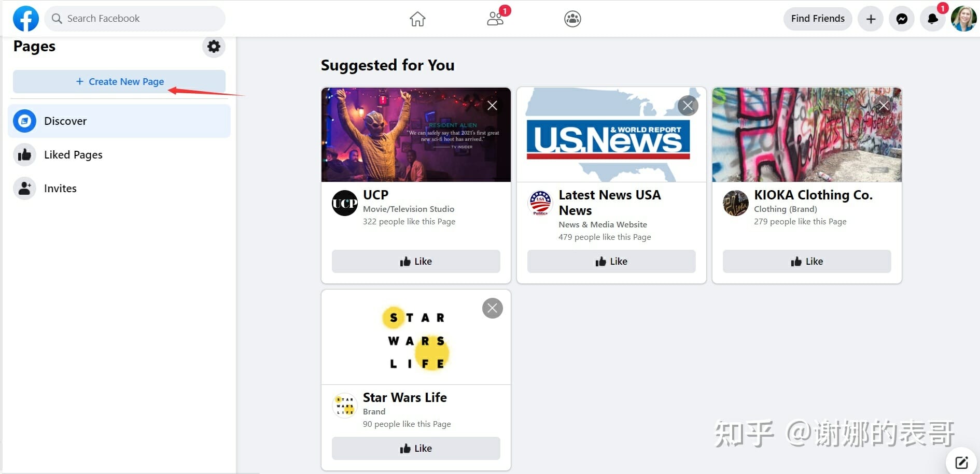
Task: Click the Find Friends button
Action: [818, 19]
